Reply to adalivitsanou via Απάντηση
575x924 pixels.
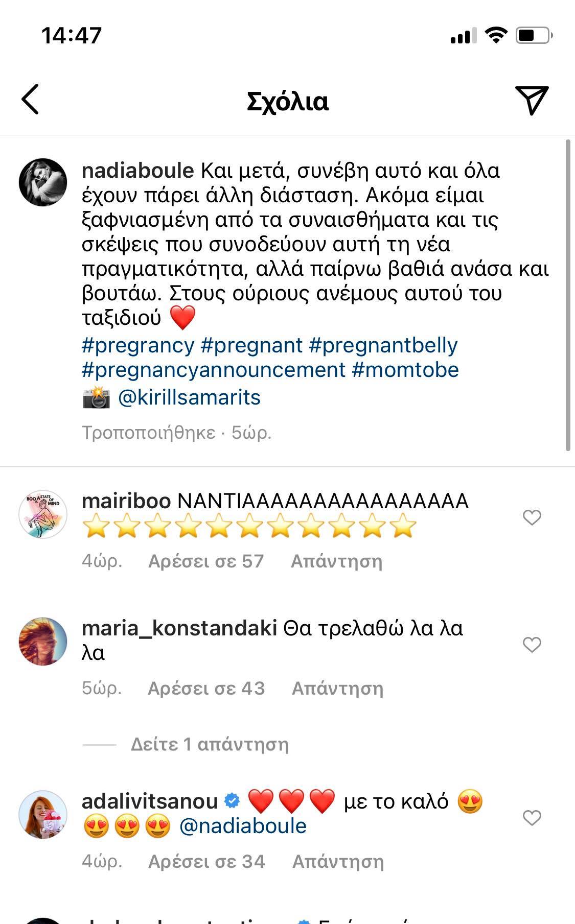click(338, 861)
